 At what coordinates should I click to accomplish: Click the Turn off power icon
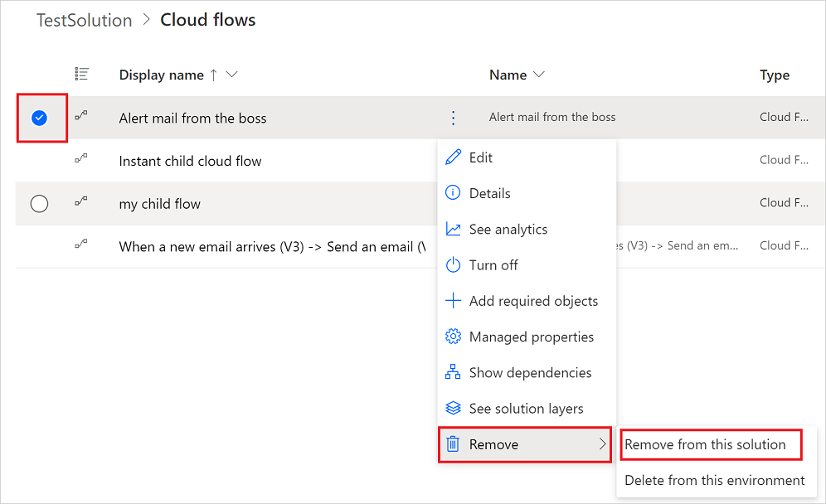[x=453, y=264]
